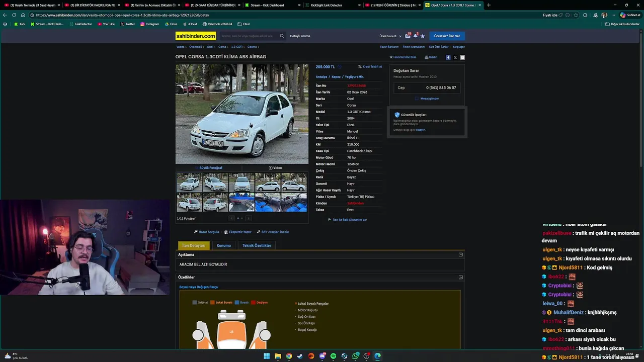Go to browser home page
The width and height of the screenshot is (644, 362).
tap(23, 15)
